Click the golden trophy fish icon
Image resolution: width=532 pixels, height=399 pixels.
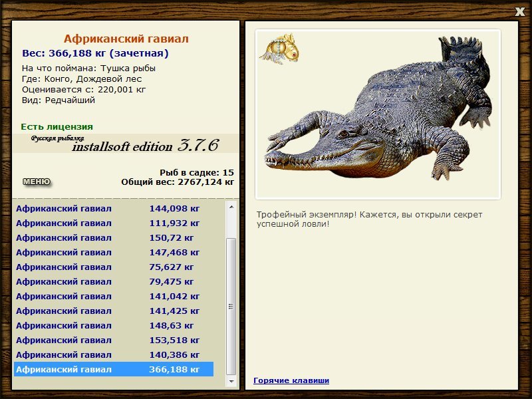coord(279,49)
